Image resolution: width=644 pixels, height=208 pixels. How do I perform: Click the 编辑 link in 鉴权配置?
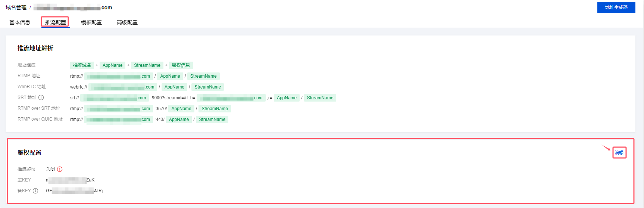tap(619, 153)
